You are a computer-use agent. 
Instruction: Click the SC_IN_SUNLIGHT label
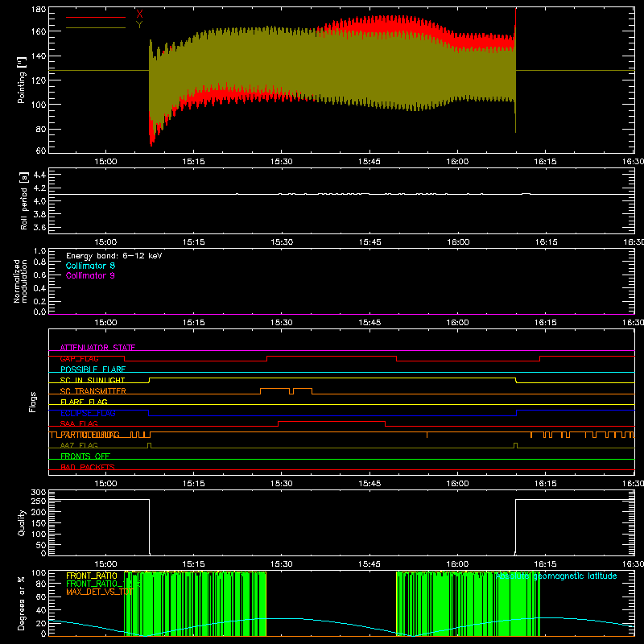pos(93,380)
